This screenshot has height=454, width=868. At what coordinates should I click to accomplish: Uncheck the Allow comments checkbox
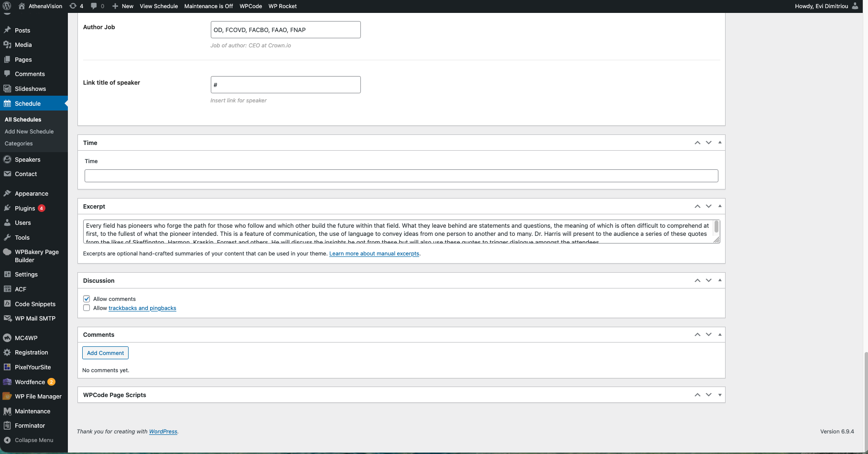pos(87,299)
